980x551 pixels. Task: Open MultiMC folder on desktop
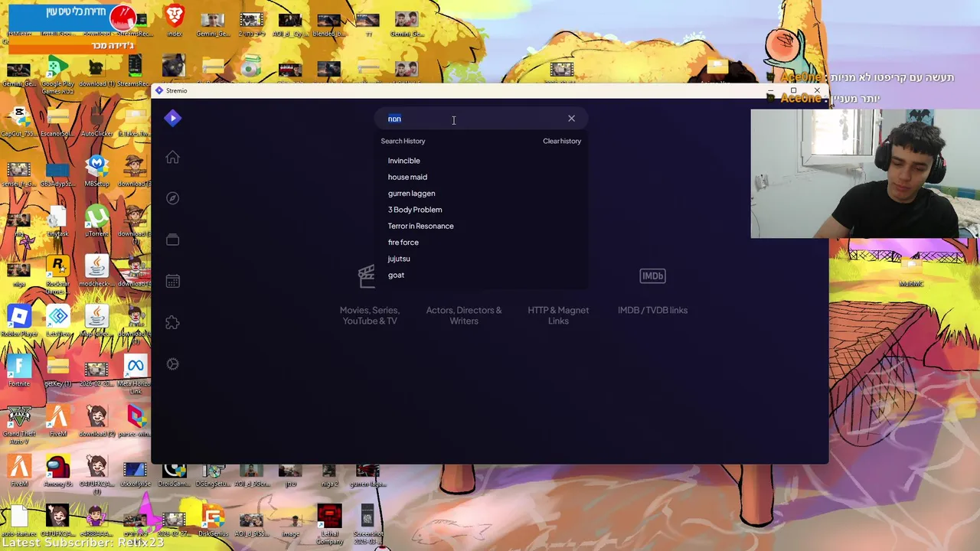[x=911, y=272]
